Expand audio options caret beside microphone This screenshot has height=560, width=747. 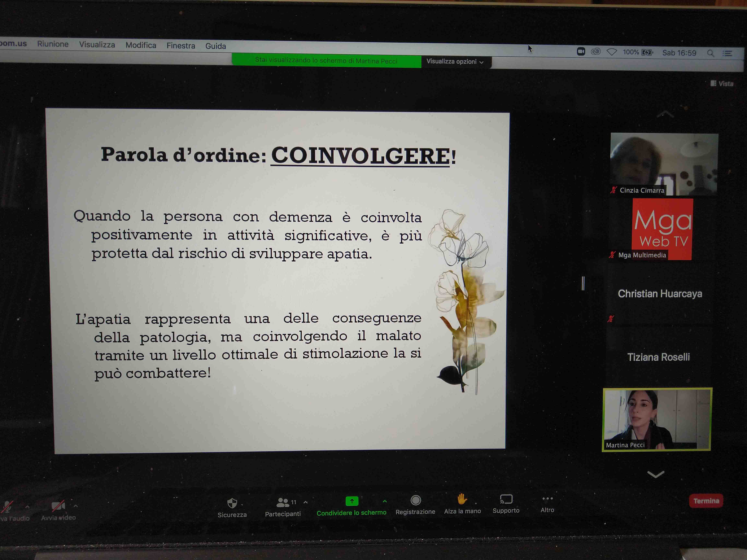coord(27,506)
